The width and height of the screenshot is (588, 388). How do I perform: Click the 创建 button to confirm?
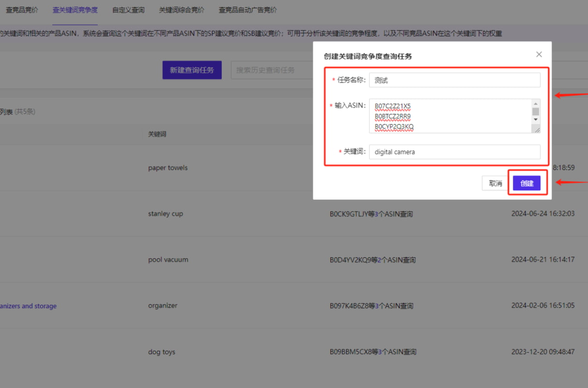pos(526,183)
